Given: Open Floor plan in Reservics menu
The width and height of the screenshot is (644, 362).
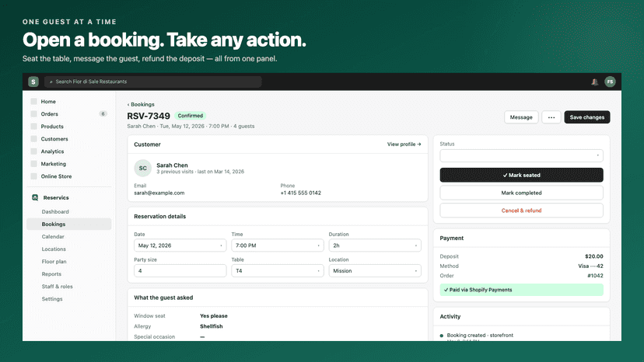Looking at the screenshot, I should 54,262.
